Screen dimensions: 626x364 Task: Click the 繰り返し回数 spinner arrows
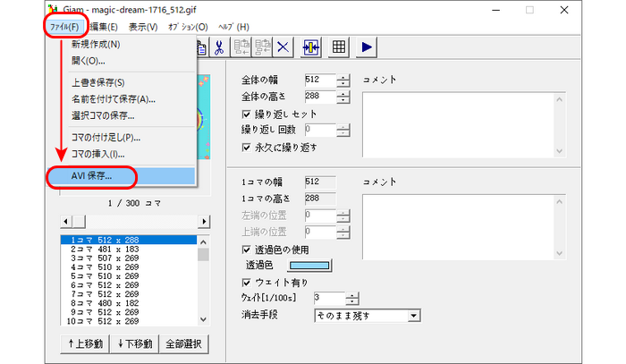(x=343, y=130)
